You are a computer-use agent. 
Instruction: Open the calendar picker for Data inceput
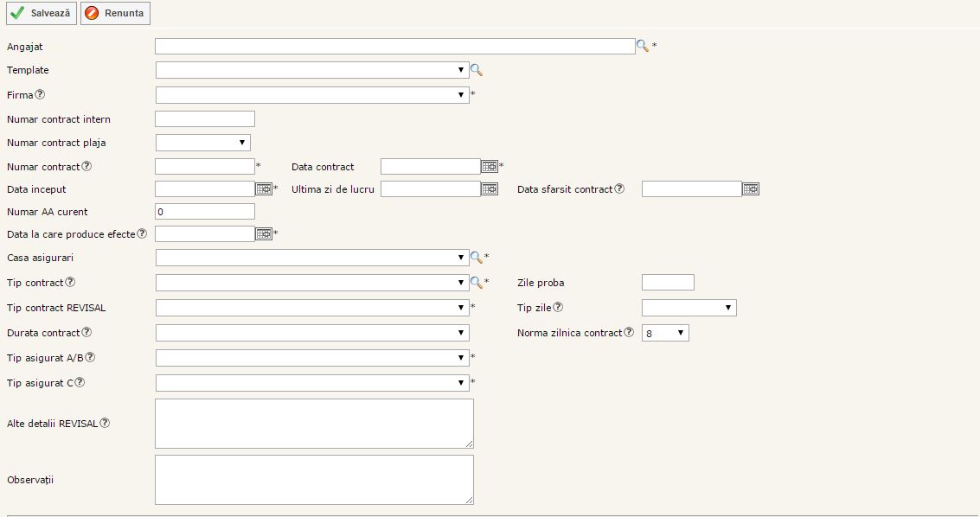(264, 189)
